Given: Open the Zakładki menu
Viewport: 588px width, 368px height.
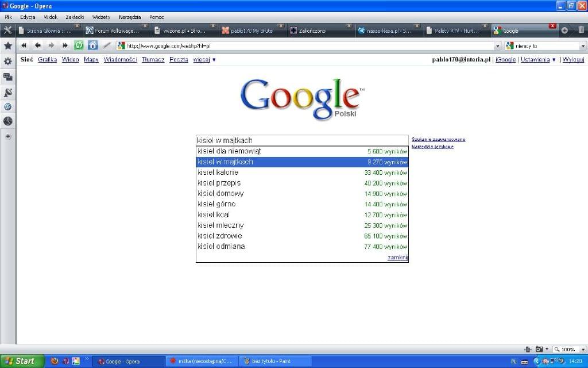Looking at the screenshot, I should (x=75, y=17).
